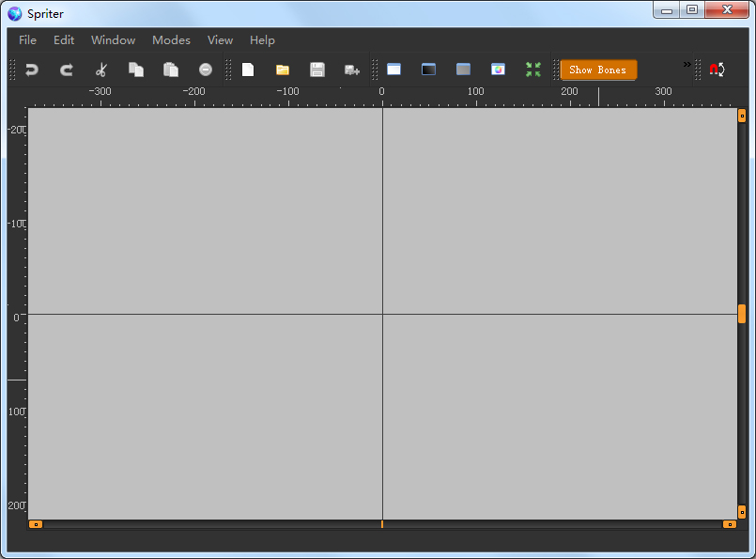Viewport: 756px width, 559px height.
Task: Open the File menu
Action: [x=28, y=40]
